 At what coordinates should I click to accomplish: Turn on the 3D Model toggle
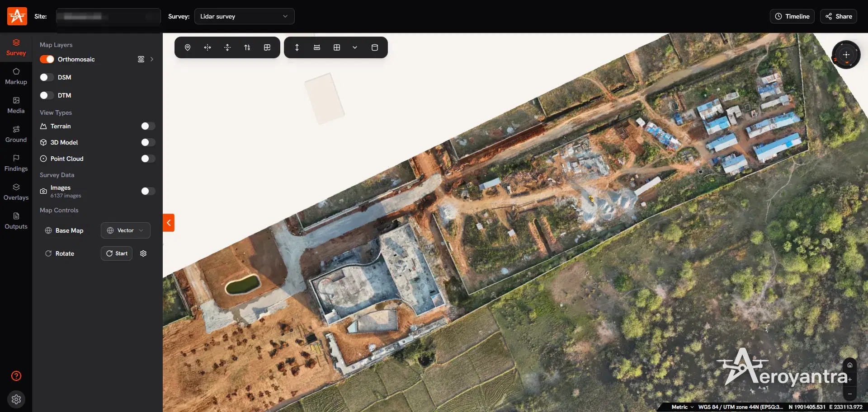click(148, 142)
